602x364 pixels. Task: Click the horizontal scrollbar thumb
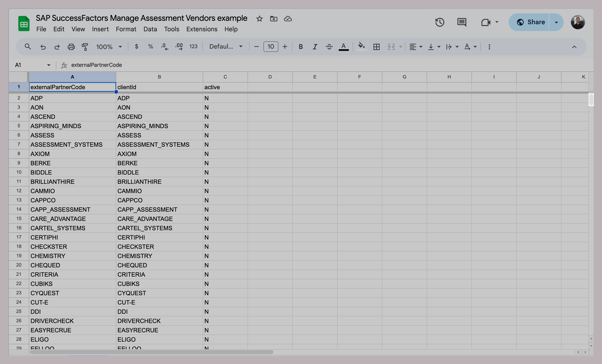point(152,352)
